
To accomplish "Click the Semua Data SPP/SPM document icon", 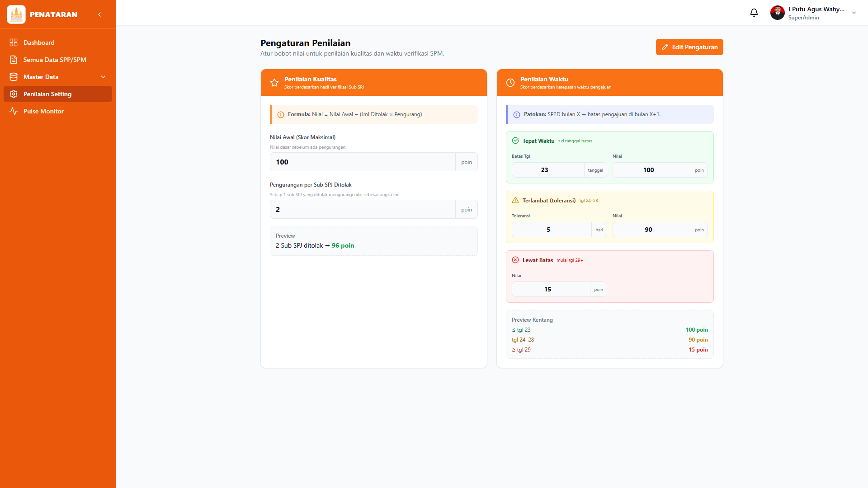I will [14, 60].
